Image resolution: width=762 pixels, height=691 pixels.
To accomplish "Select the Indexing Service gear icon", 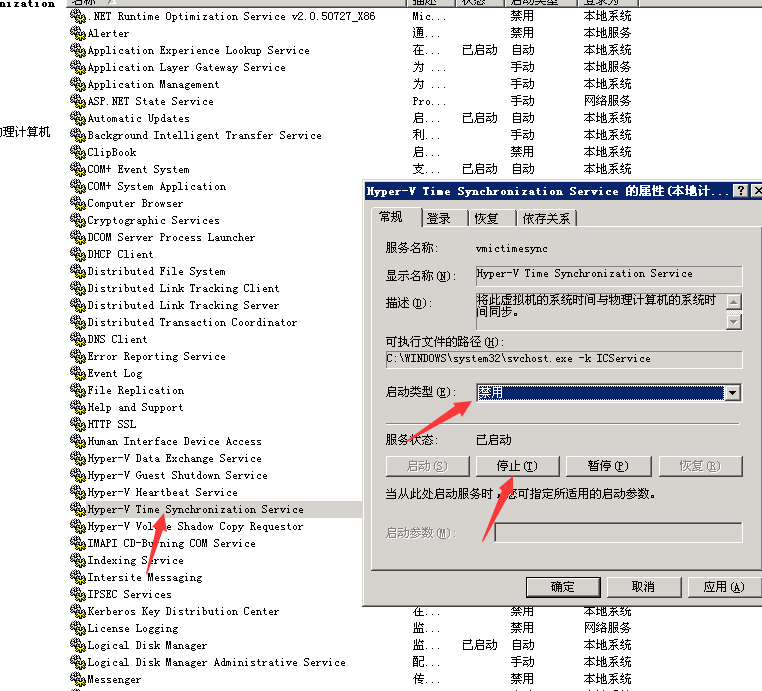I will point(78,560).
